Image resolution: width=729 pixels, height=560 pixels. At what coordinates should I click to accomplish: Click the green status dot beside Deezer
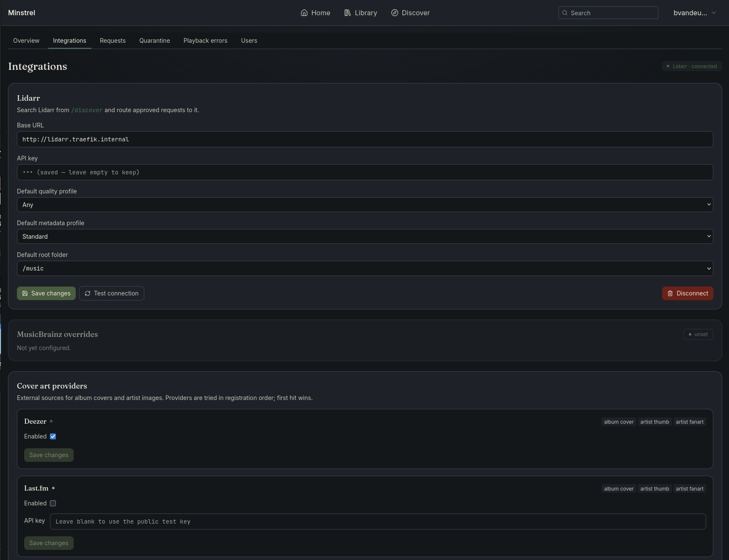click(51, 421)
